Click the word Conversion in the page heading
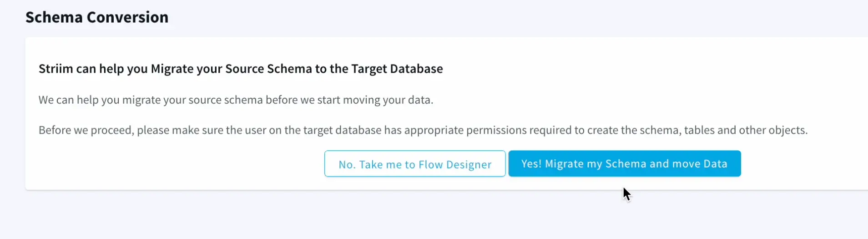Viewport: 868px width, 239px height. click(x=127, y=17)
